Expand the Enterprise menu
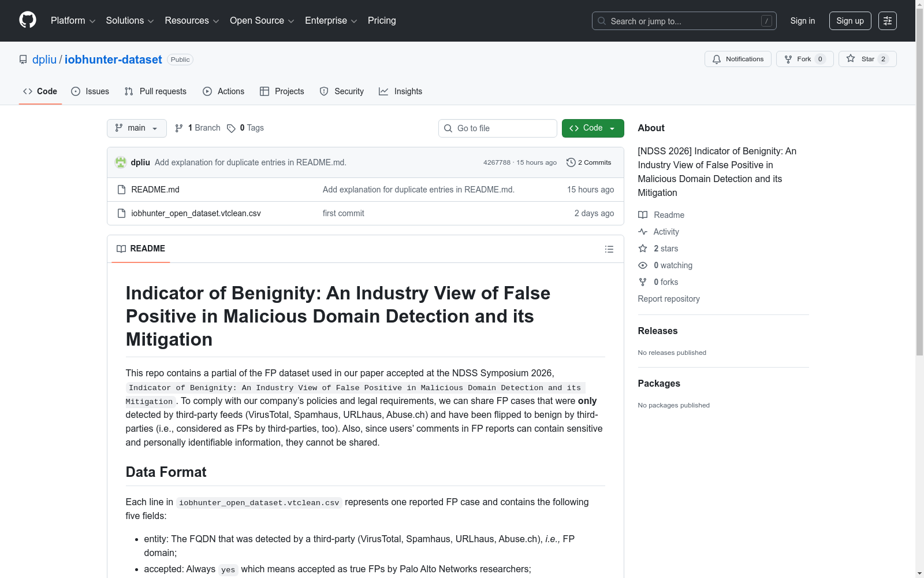Viewport: 924px width, 578px height. pos(331,21)
